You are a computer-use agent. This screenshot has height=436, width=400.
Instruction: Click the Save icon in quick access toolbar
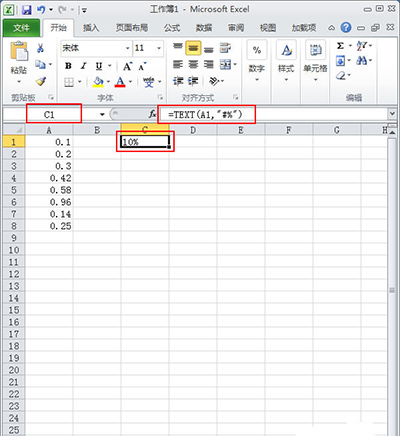click(x=26, y=10)
